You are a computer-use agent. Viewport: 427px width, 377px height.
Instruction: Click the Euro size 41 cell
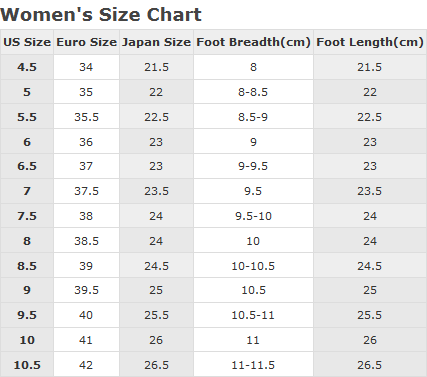[x=86, y=340]
